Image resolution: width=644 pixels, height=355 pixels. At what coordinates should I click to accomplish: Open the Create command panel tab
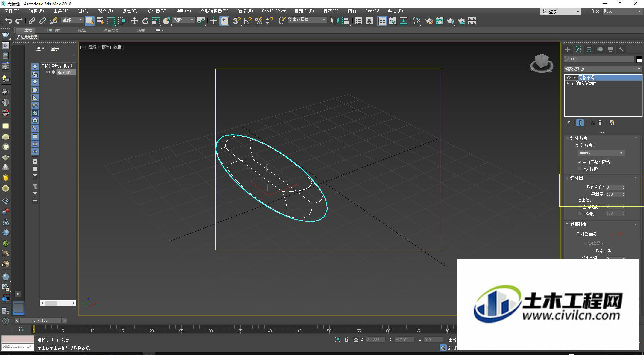568,49
